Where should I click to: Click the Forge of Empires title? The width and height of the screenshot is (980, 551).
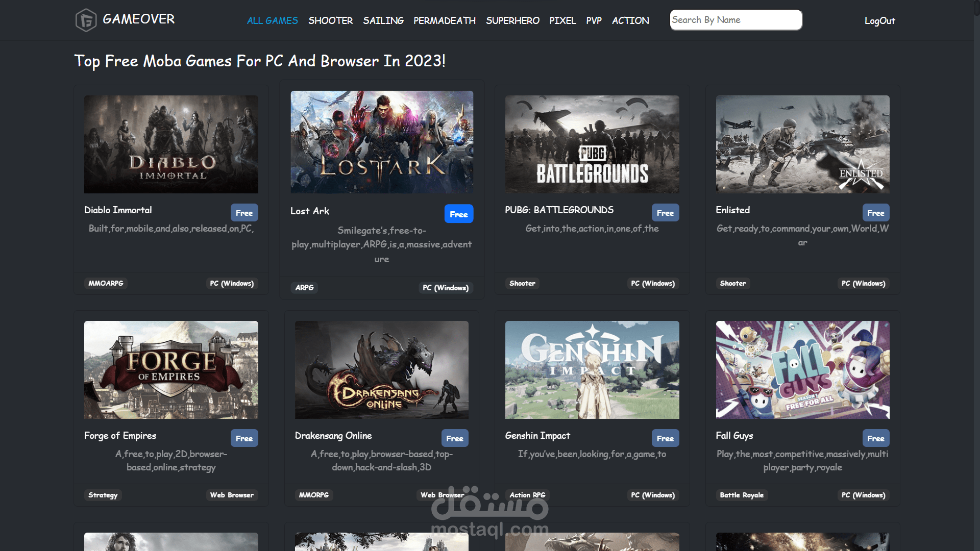(x=120, y=436)
